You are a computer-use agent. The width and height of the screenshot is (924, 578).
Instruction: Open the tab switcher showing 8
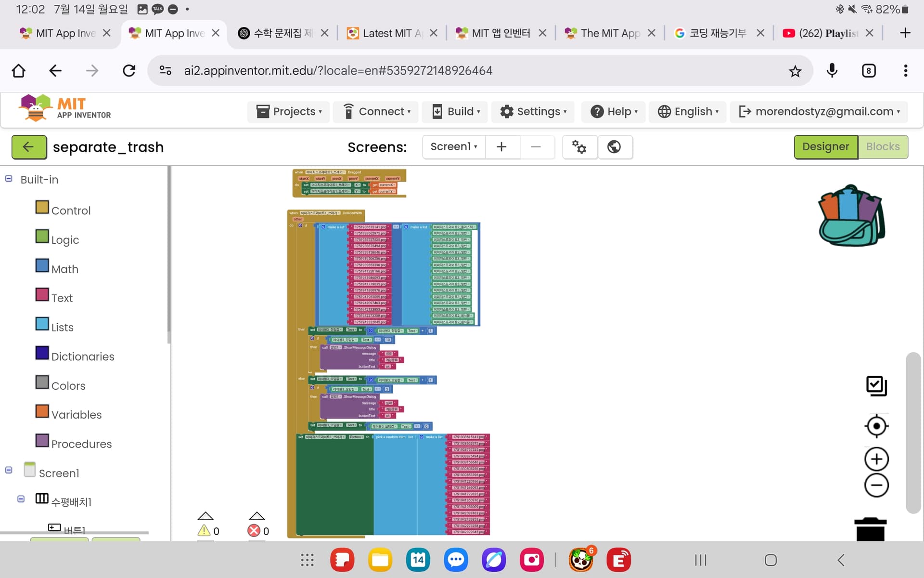click(x=869, y=71)
